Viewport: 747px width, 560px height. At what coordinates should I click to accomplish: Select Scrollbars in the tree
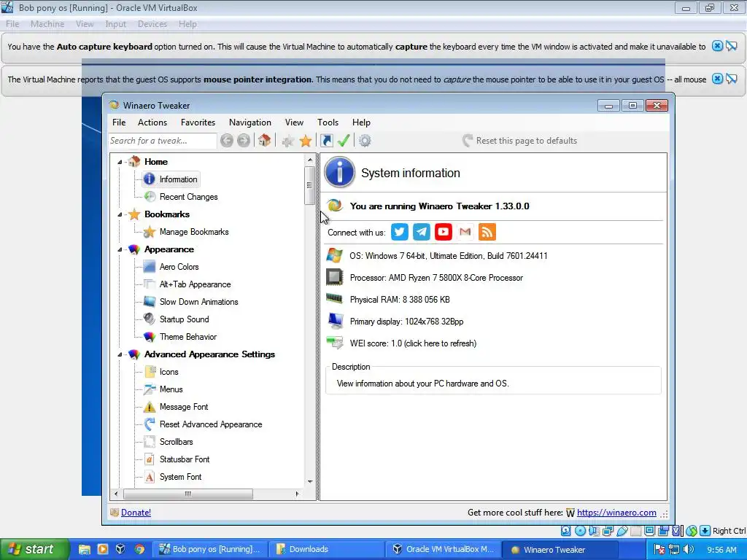(x=176, y=442)
